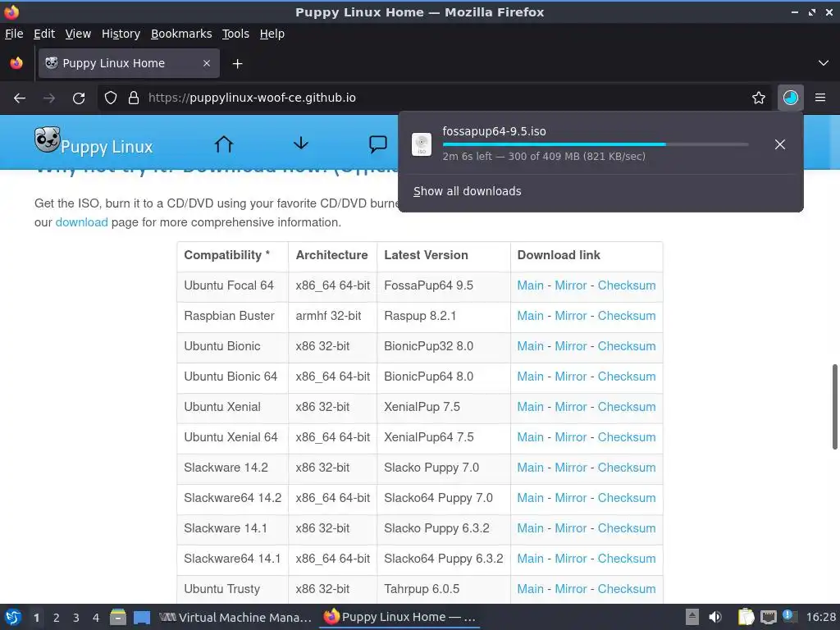
Task: Click Checksum link for Slacko Puppy 6.3.2
Action: (626, 528)
